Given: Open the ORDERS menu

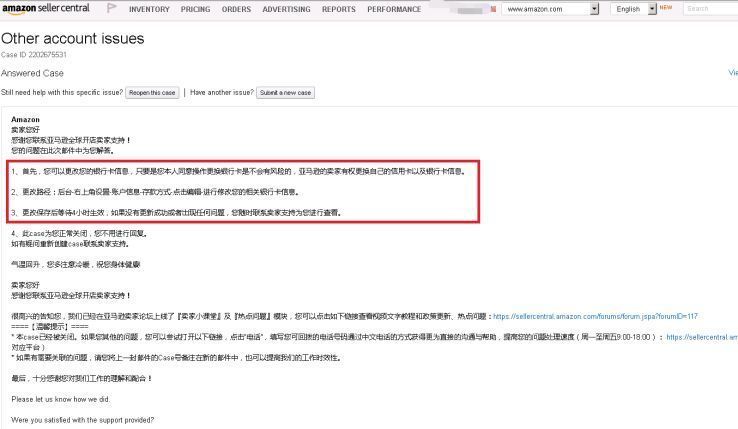Looking at the screenshot, I should point(236,9).
